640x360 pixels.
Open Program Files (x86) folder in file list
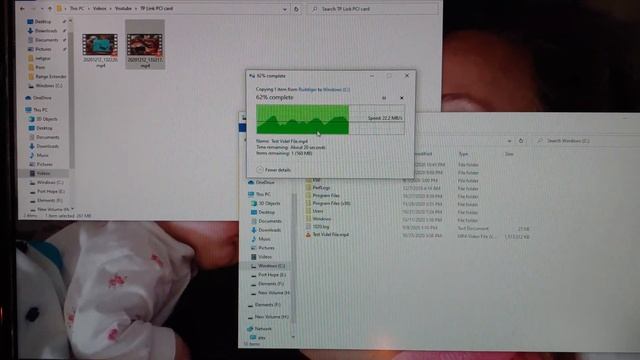pos(331,203)
